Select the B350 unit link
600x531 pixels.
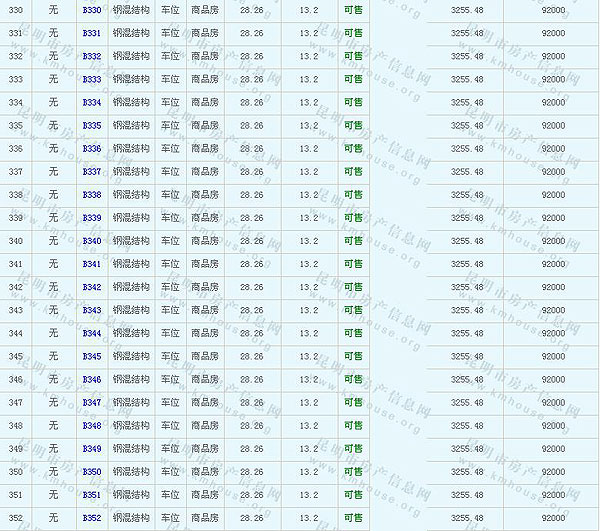(x=92, y=471)
